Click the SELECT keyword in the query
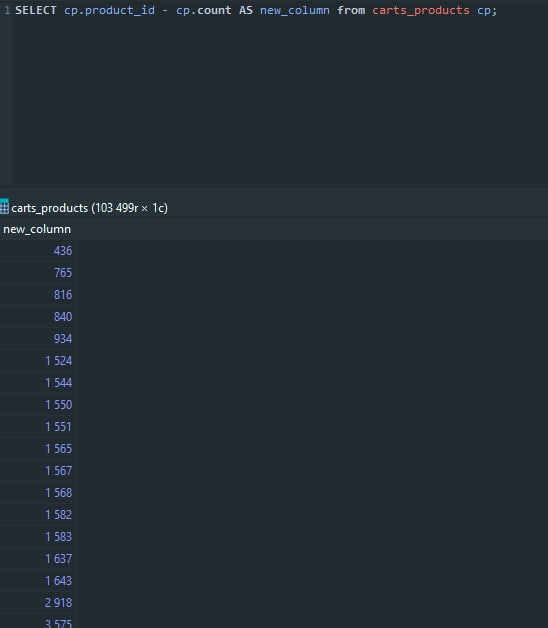This screenshot has width=548, height=628. (x=36, y=10)
